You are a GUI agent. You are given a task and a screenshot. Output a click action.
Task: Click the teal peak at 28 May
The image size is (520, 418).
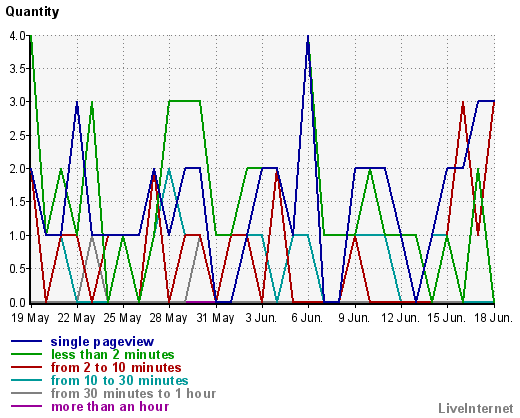169,170
